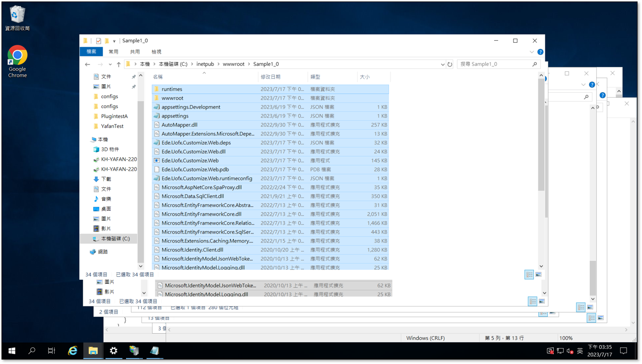Open the Windows Start menu
The image size is (642, 364).
(12, 351)
